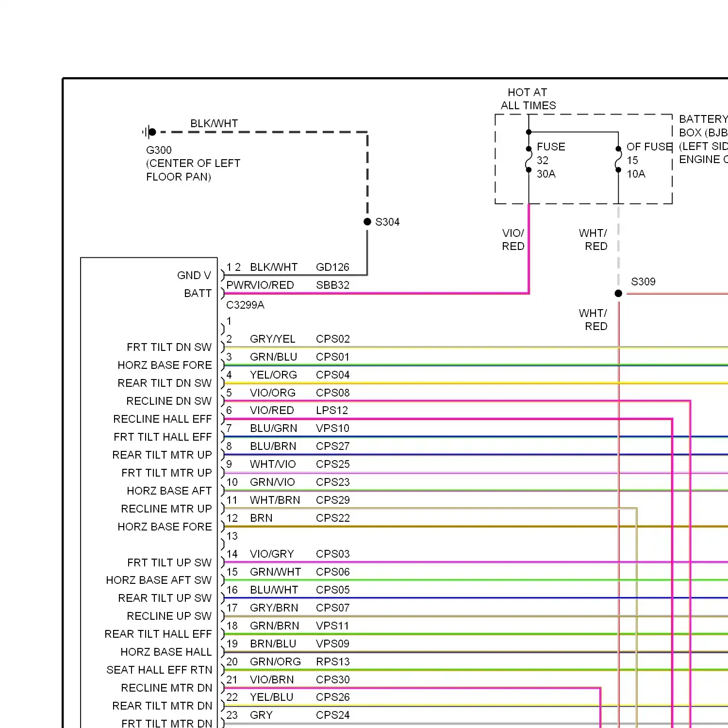Click the Fuse 15 10A symbol

click(x=618, y=160)
